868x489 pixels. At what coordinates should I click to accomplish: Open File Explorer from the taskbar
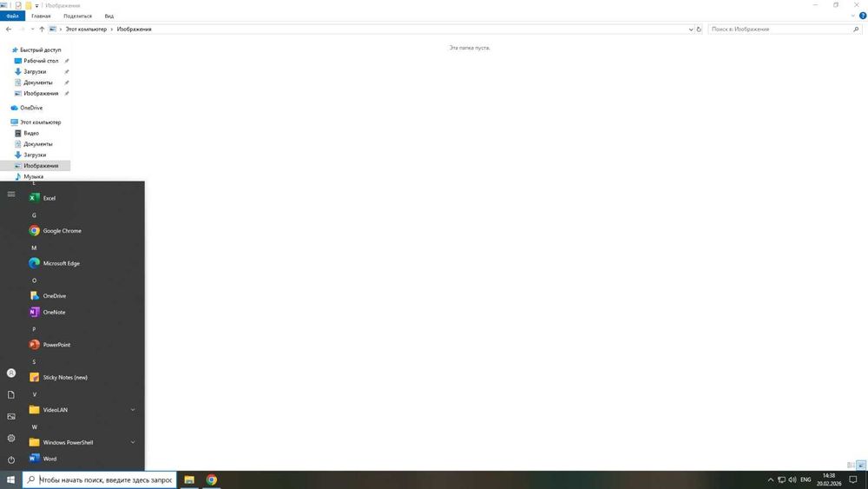[189, 480]
